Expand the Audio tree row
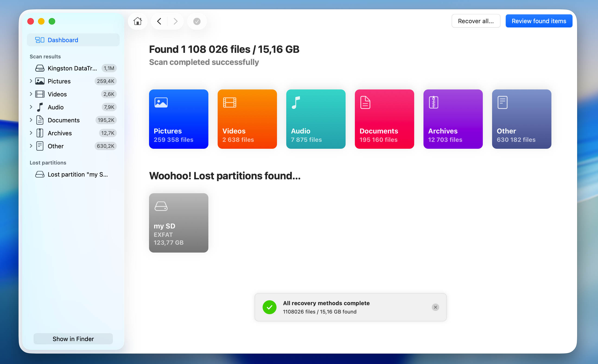 click(x=31, y=107)
